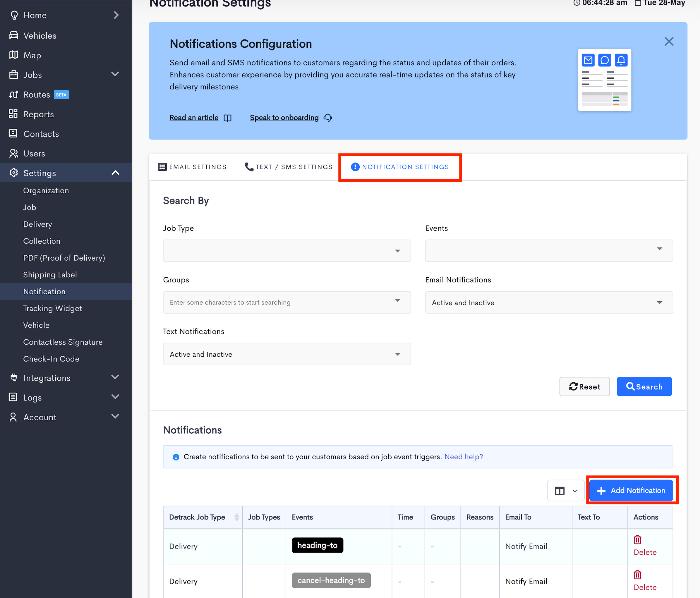Open the Text Notifications dropdown
Screen dimensions: 700x598
coord(286,354)
